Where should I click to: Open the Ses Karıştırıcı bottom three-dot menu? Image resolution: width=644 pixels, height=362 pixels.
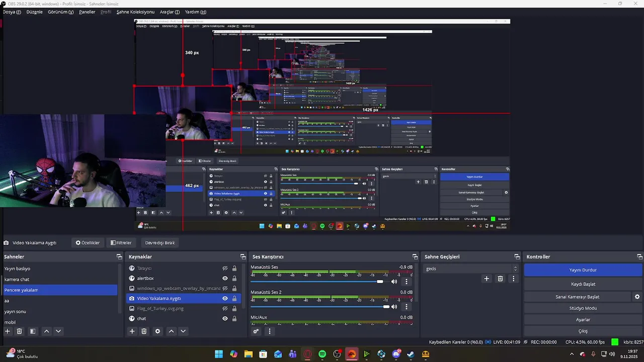coord(269,331)
